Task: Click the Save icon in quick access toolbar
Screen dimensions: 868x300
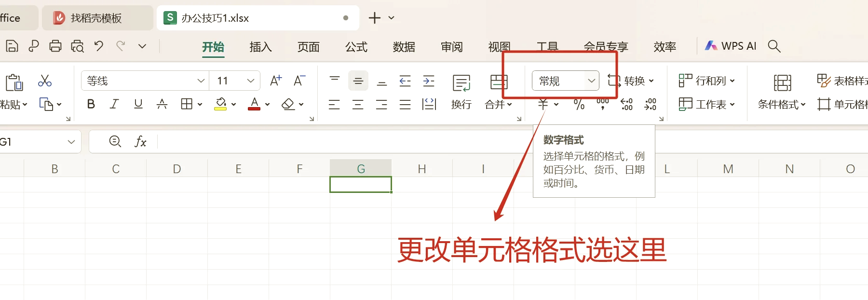Action: [12, 46]
